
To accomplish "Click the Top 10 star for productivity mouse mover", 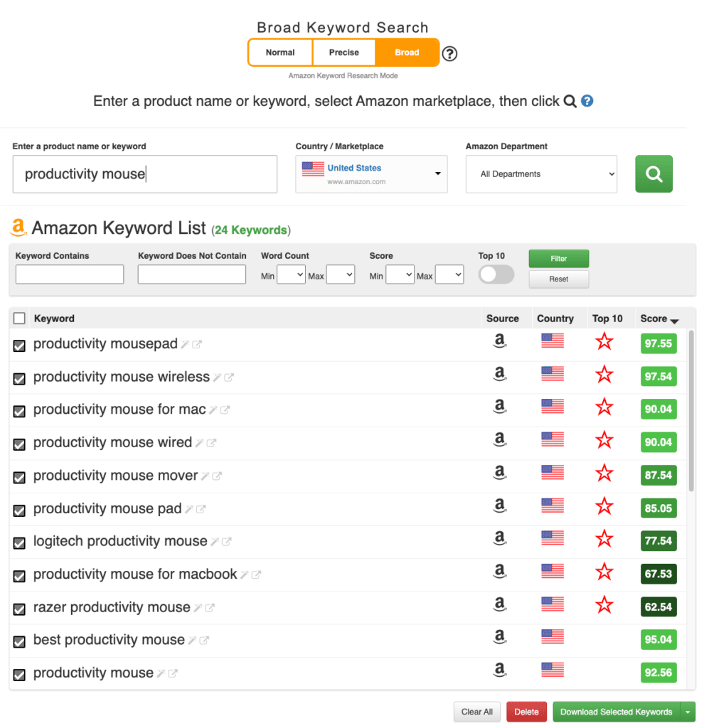I will tap(604, 473).
